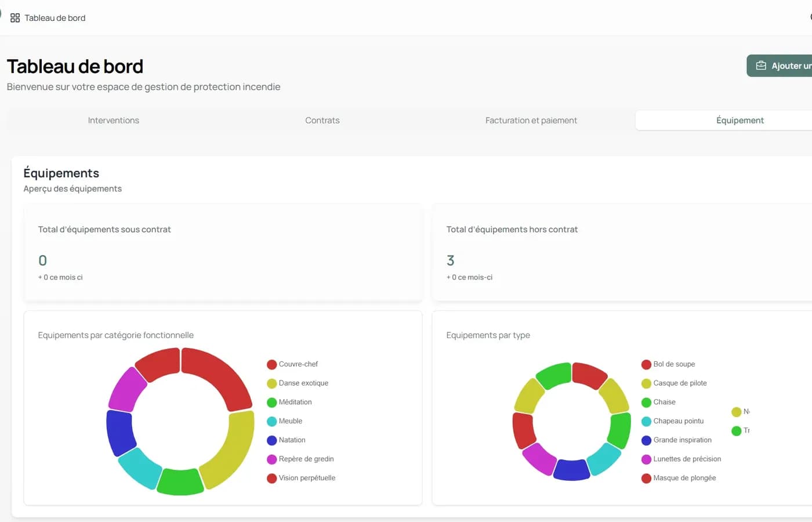Image resolution: width=812 pixels, height=522 pixels.
Task: Click the large yellow segment in category donut
Action: pos(235,449)
